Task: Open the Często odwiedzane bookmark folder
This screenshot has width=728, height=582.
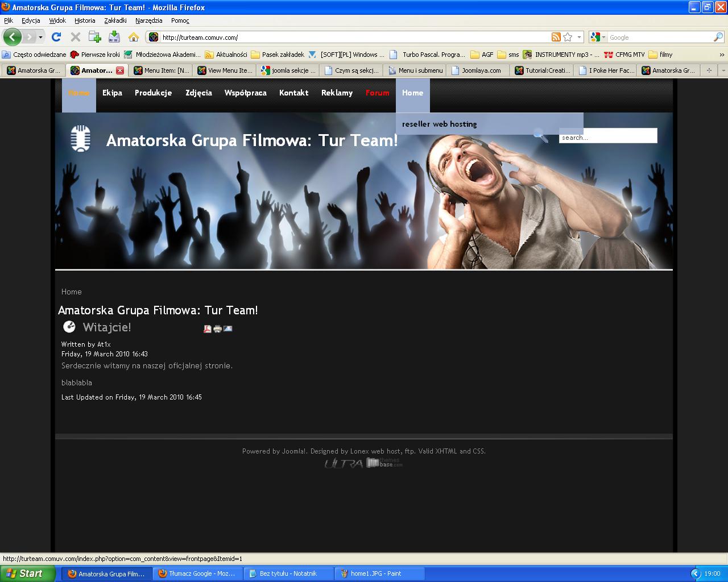Action: click(x=34, y=55)
